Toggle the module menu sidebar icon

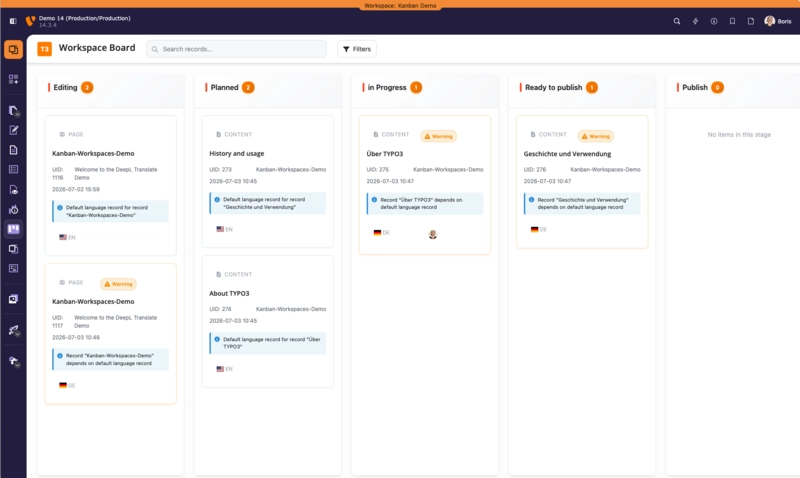[x=13, y=21]
